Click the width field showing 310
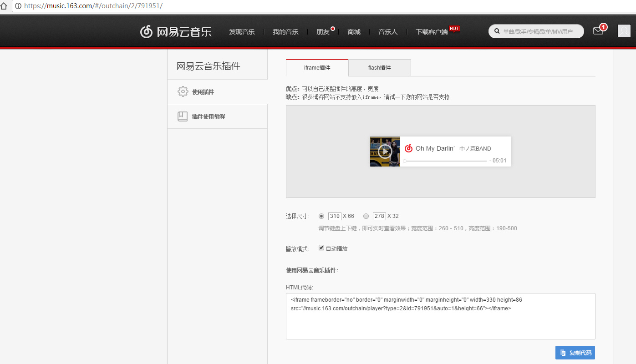This screenshot has width=636, height=364. 335,216
